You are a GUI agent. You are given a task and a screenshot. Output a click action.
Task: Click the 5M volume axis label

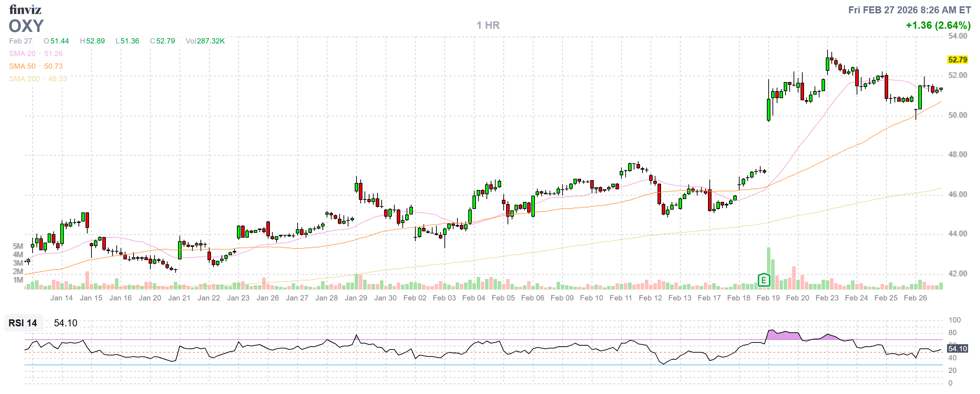[18, 246]
